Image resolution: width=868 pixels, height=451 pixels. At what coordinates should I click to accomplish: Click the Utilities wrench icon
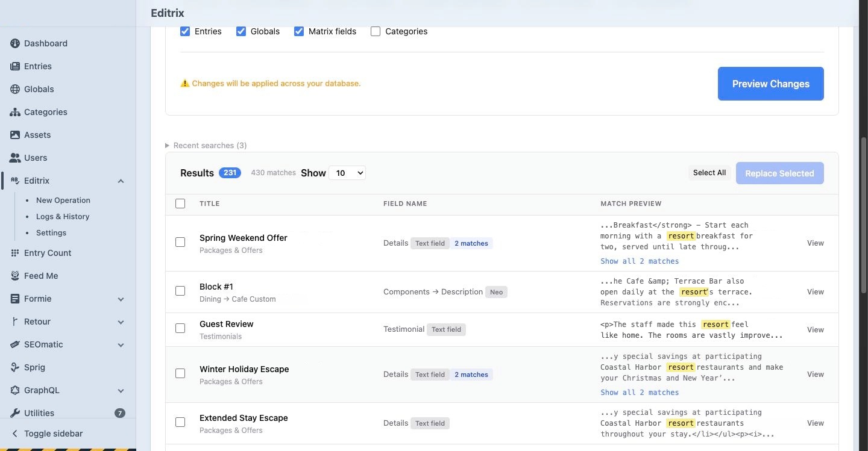coord(15,413)
